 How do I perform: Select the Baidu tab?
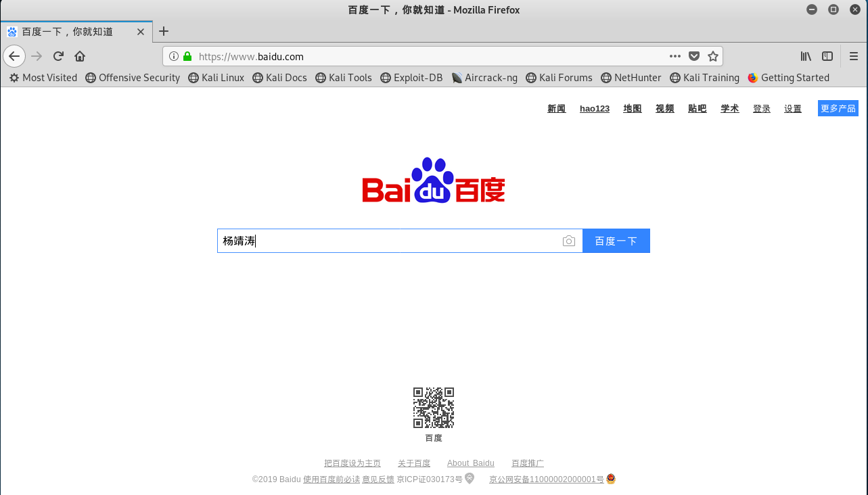76,32
